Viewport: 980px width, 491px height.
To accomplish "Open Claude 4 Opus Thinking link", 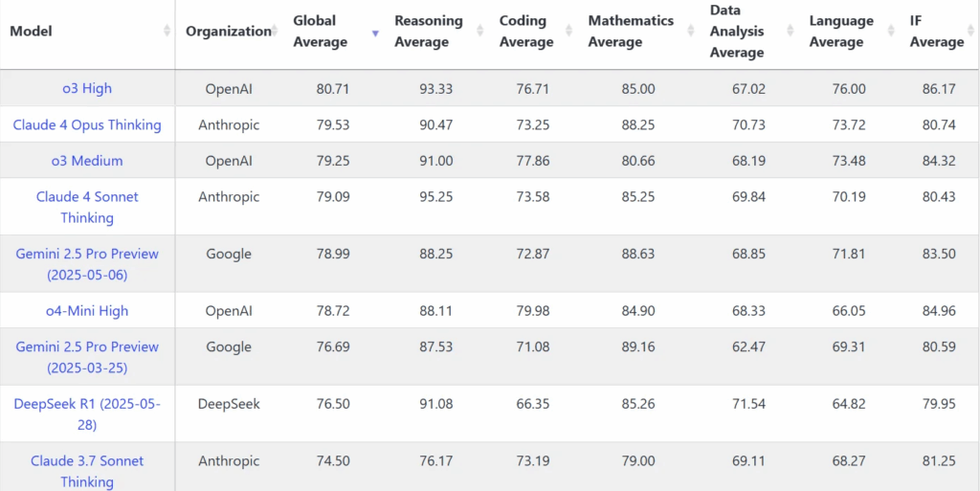I will (x=87, y=124).
